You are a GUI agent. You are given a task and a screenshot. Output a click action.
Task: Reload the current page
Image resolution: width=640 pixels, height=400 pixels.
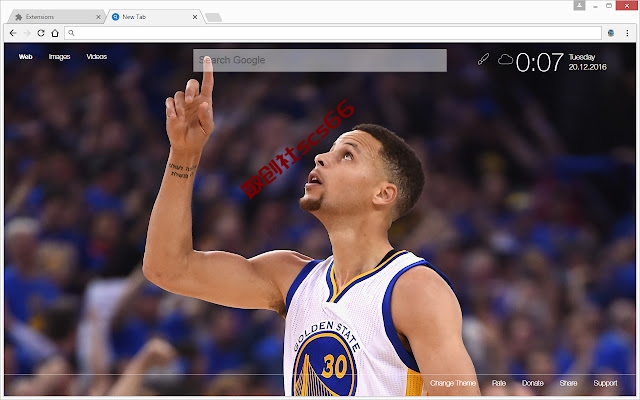point(41,33)
